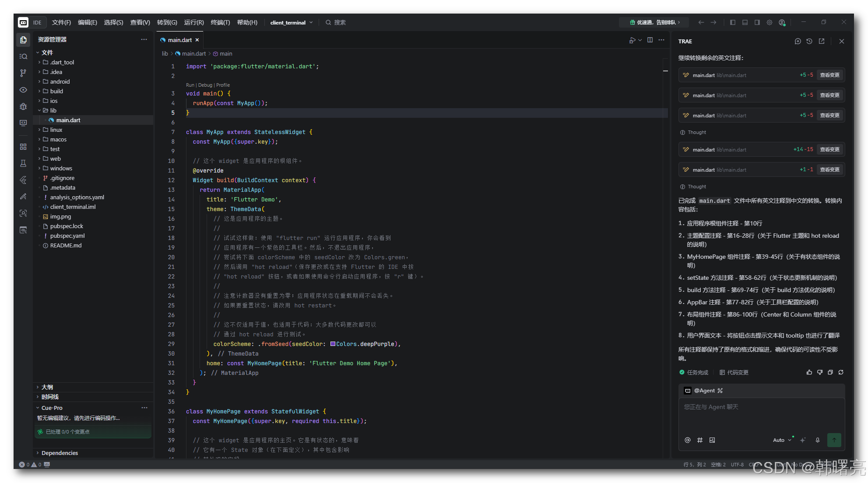Click the @ mention icon in chat input
The height and width of the screenshot is (483, 868).
(688, 440)
